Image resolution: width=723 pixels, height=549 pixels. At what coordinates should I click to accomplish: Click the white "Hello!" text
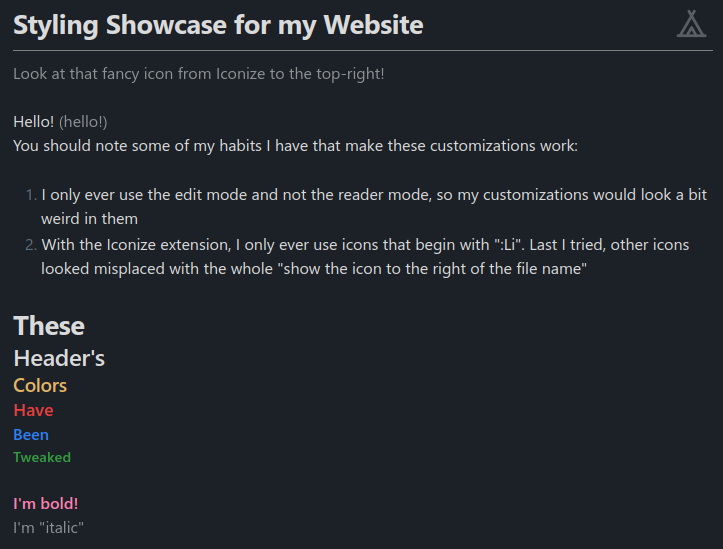34,122
